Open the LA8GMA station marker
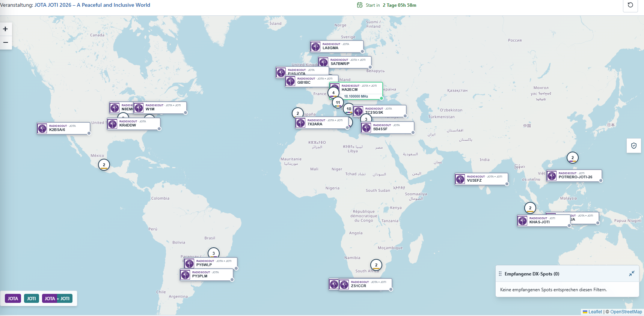Screen dimensions: 644x316 point(337,47)
